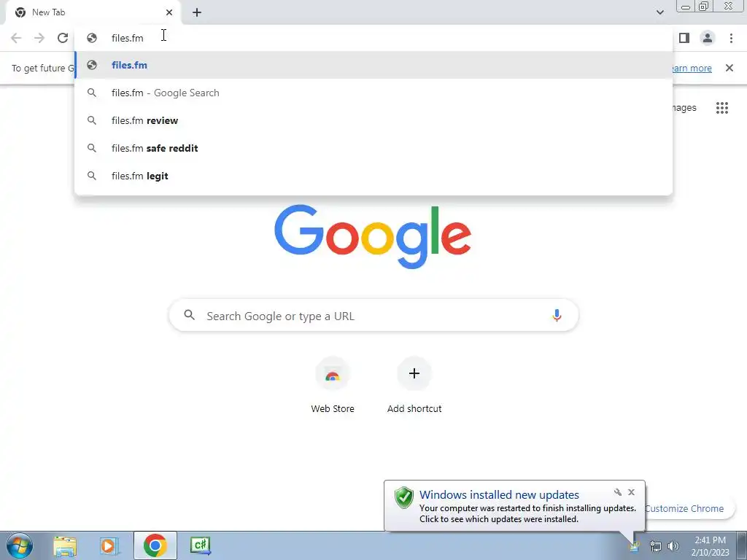Reload the page with the refresh icon
Image resolution: width=747 pixels, height=560 pixels.
click(63, 38)
